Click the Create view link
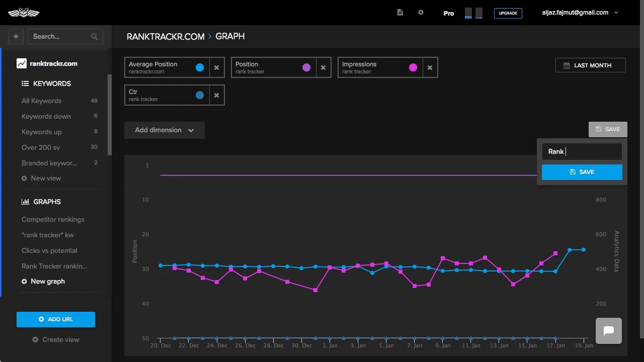This screenshot has height=362, width=644. (56, 340)
